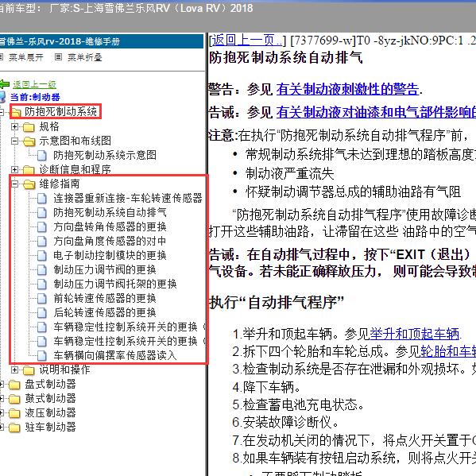This screenshot has height=476, width=476.
Task: Select 防抱死制动系统 tree item
Action: tap(60, 111)
